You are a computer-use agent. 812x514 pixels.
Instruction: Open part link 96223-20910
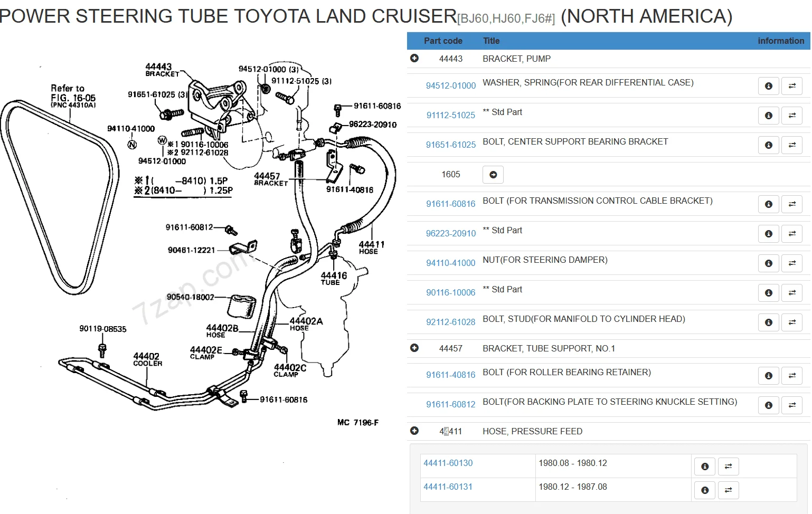451,233
